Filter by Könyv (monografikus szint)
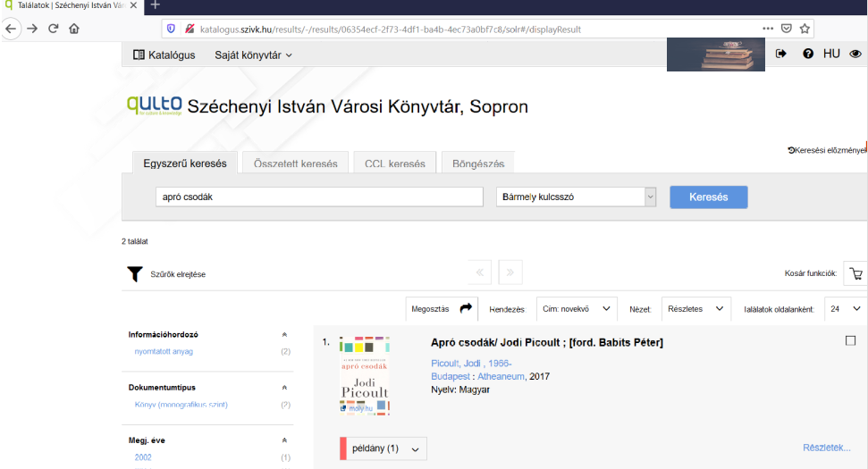This screenshot has height=469, width=868. click(x=181, y=405)
